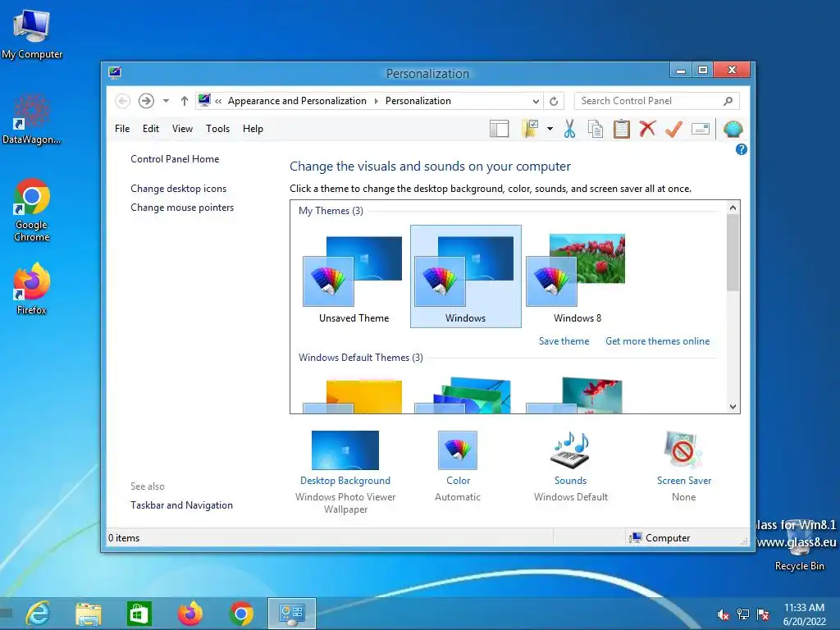Click the Recycle Bin desktop icon
This screenshot has height=630, width=840.
click(799, 546)
